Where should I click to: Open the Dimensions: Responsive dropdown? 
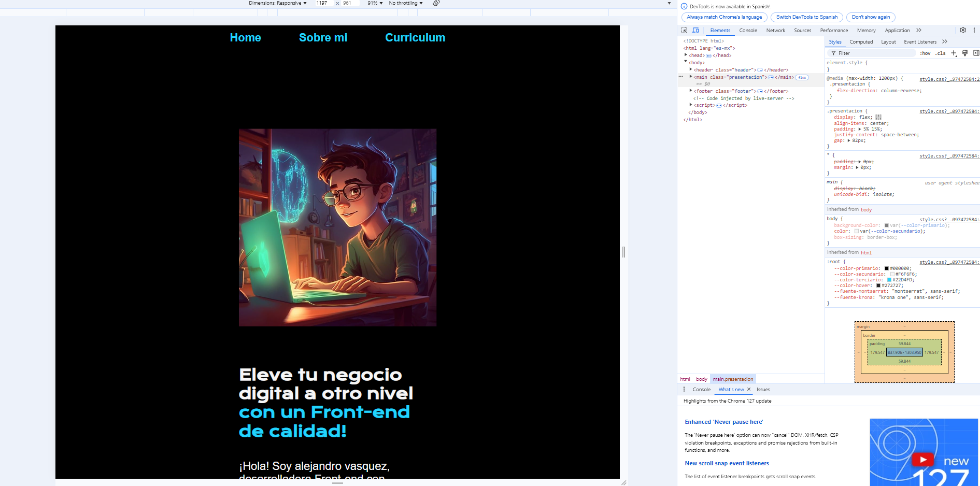(278, 3)
